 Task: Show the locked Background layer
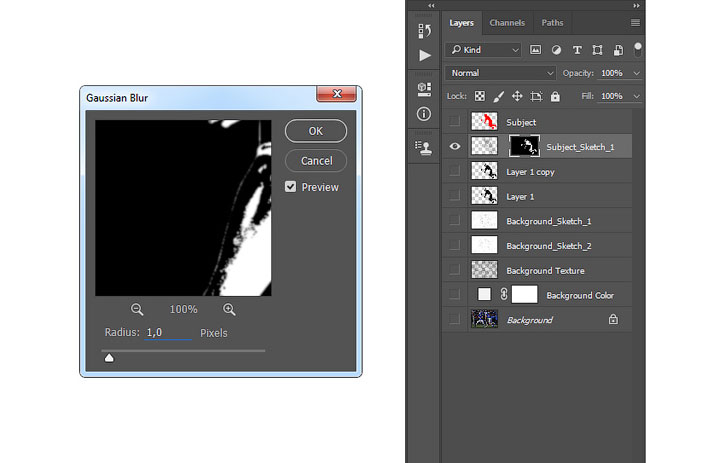tap(455, 319)
